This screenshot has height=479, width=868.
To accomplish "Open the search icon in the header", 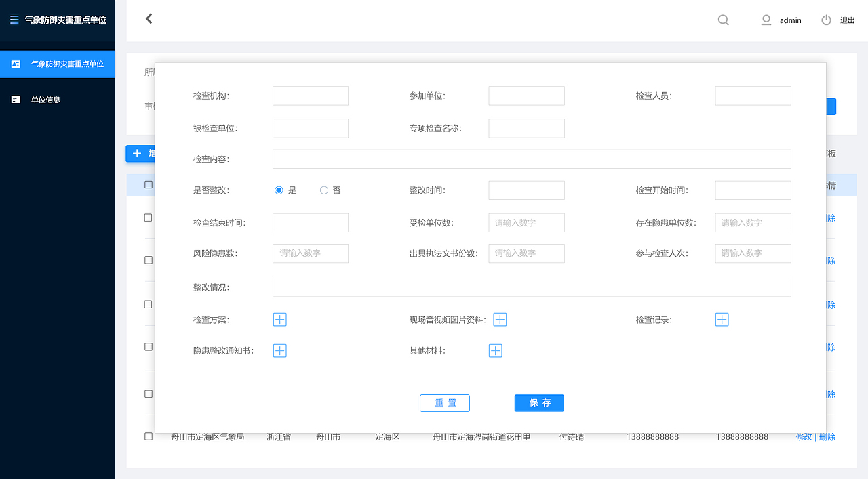I will pos(723,20).
